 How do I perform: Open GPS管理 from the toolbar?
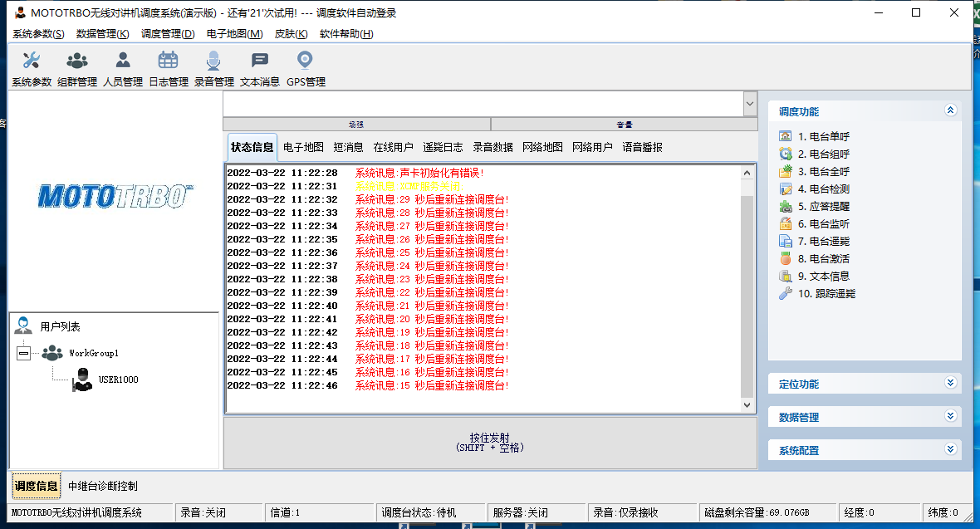(306, 69)
